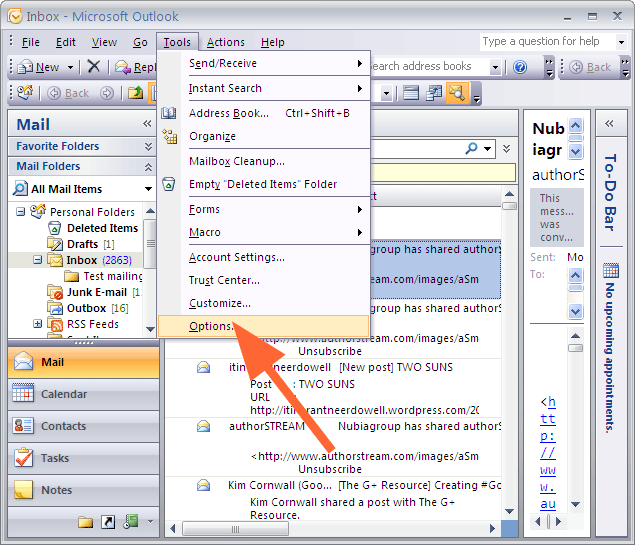Select the Drafts folder

click(x=83, y=244)
